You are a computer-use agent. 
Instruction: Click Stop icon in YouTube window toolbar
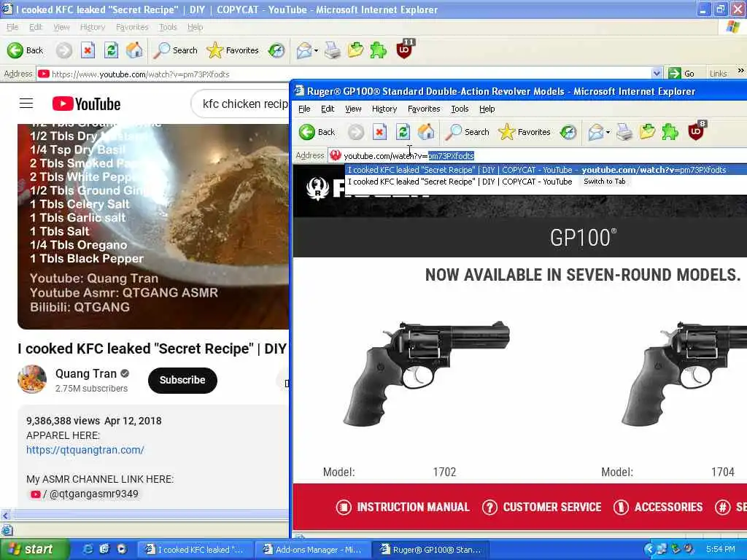point(88,50)
